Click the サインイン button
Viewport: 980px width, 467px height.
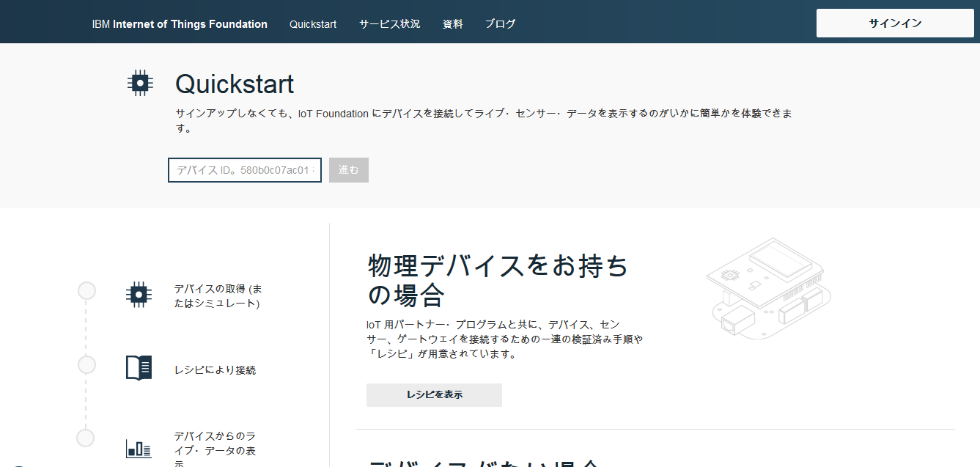click(895, 23)
